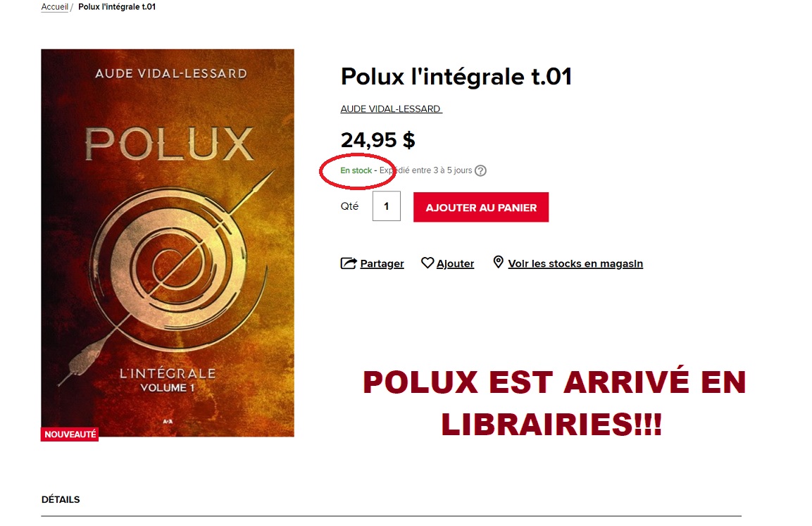Screen dimensions: 812x526
Task: Focus the Qté quantity field
Action: coord(387,206)
